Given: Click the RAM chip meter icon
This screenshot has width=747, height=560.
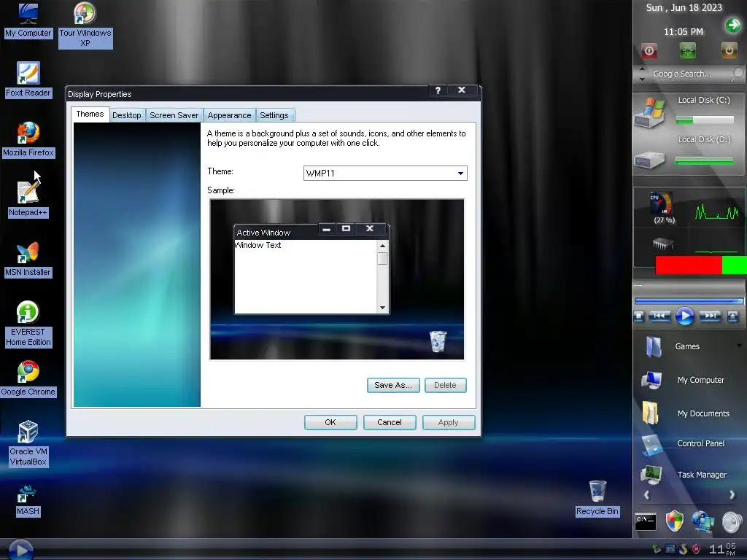Looking at the screenshot, I should 662,245.
